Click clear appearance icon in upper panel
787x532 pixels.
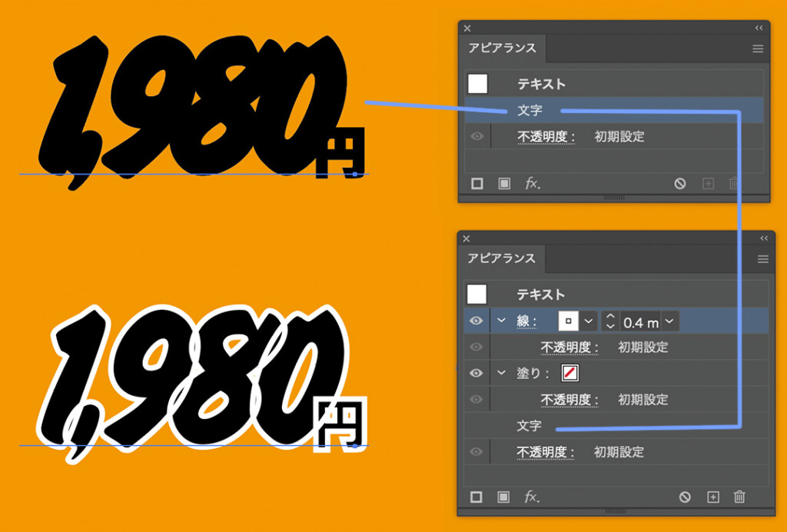tap(679, 184)
